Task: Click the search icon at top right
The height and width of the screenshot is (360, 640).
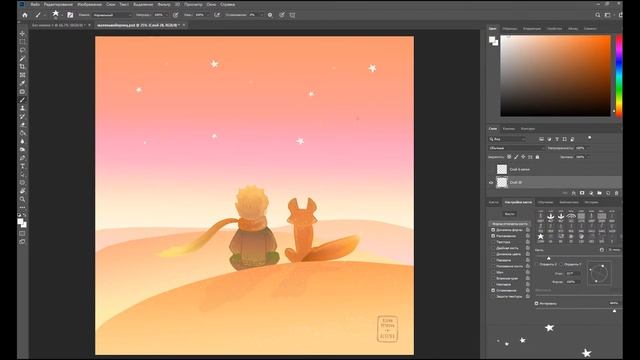Action: 598,15
